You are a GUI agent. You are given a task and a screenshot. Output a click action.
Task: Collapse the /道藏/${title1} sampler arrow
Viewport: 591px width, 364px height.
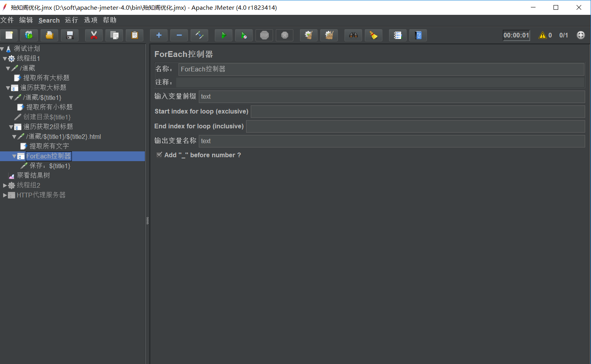(x=11, y=98)
